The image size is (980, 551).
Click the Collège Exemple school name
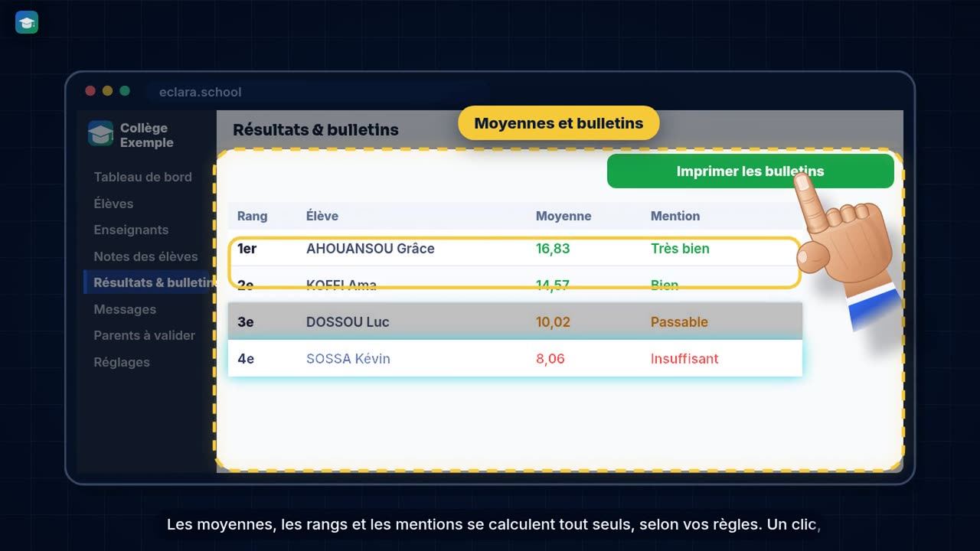click(147, 135)
